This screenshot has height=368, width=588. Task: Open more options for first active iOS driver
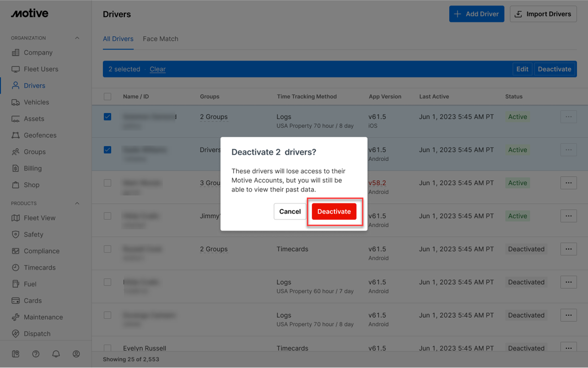coord(568,117)
